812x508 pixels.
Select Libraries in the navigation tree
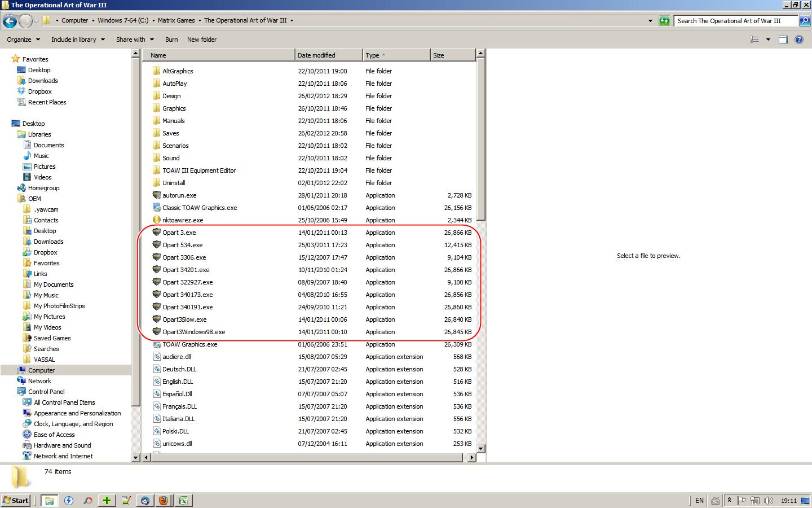pyautogui.click(x=39, y=134)
